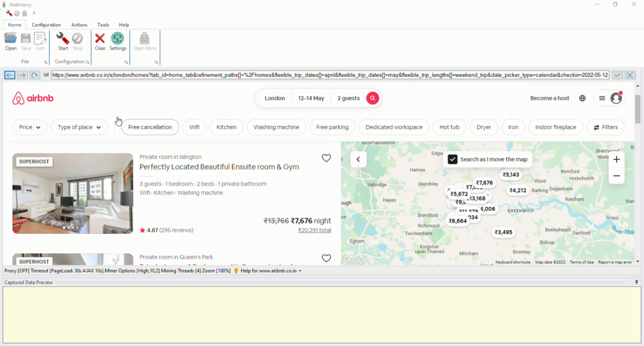This screenshot has width=644, height=346.
Task: Click the URL address bar field
Action: click(x=330, y=75)
